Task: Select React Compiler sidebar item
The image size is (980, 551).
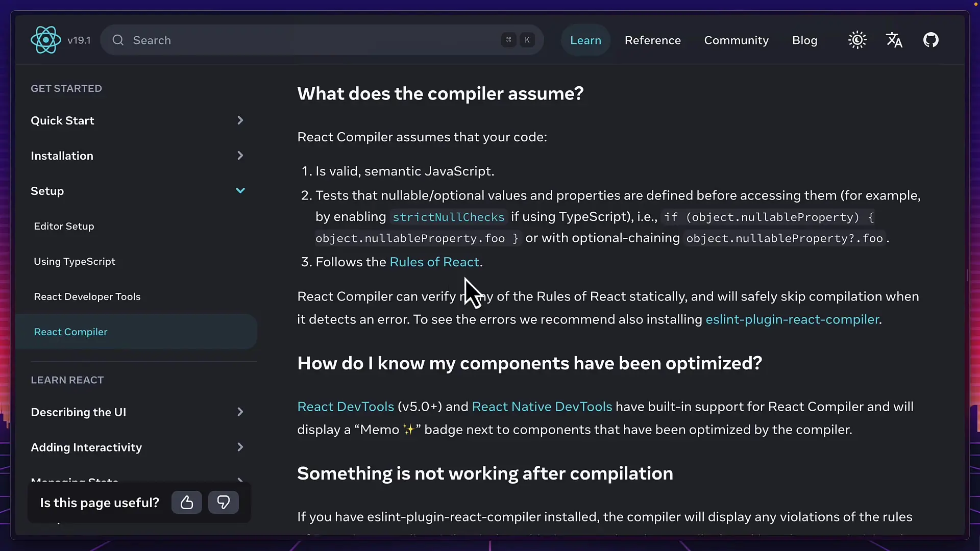Action: (x=136, y=332)
